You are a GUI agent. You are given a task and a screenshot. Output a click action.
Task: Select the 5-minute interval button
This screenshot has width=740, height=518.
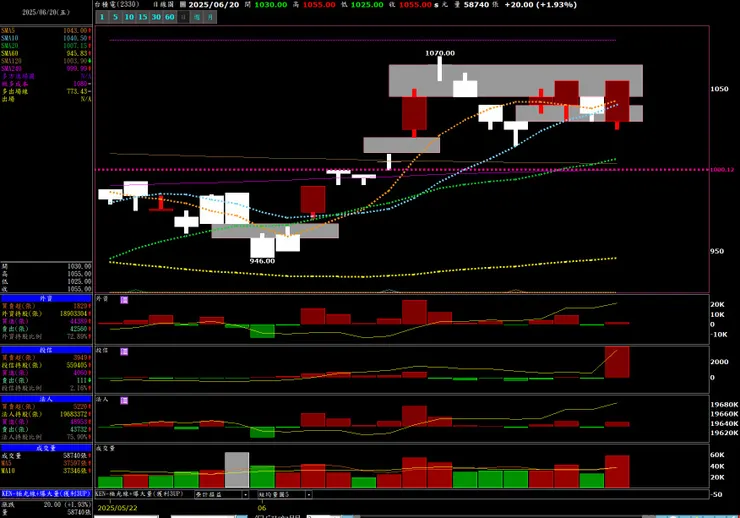[116, 17]
